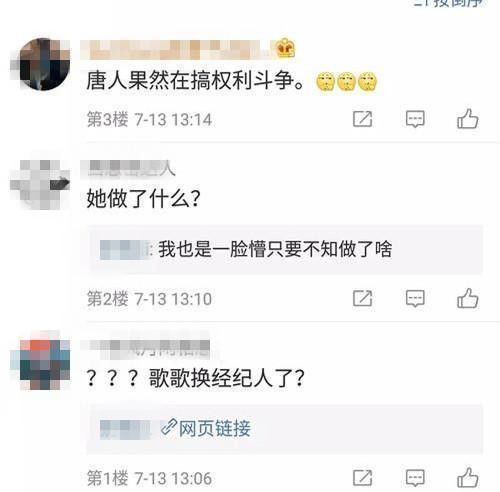Open username with crown badge
Image resolution: width=500 pixels, height=492 pixels.
coord(175,50)
